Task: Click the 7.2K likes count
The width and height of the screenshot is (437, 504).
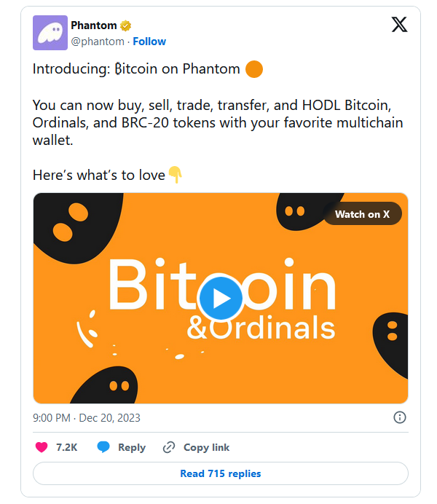Action: point(66,447)
